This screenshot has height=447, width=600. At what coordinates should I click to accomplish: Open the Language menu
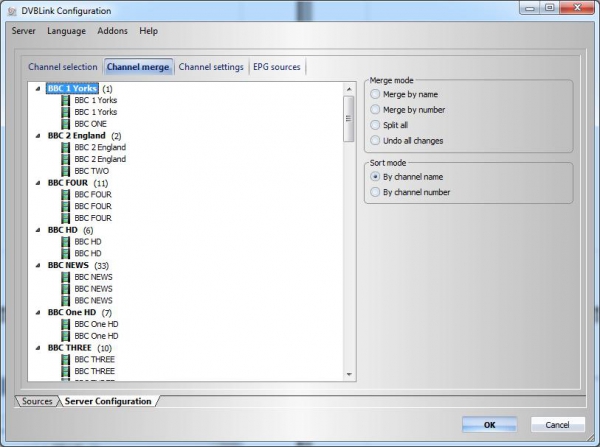click(x=67, y=31)
